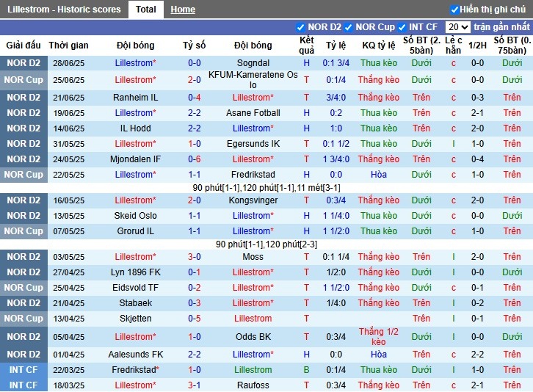Open Grorud IL team link
Viewport: 533px width, 392px height.
(x=135, y=231)
